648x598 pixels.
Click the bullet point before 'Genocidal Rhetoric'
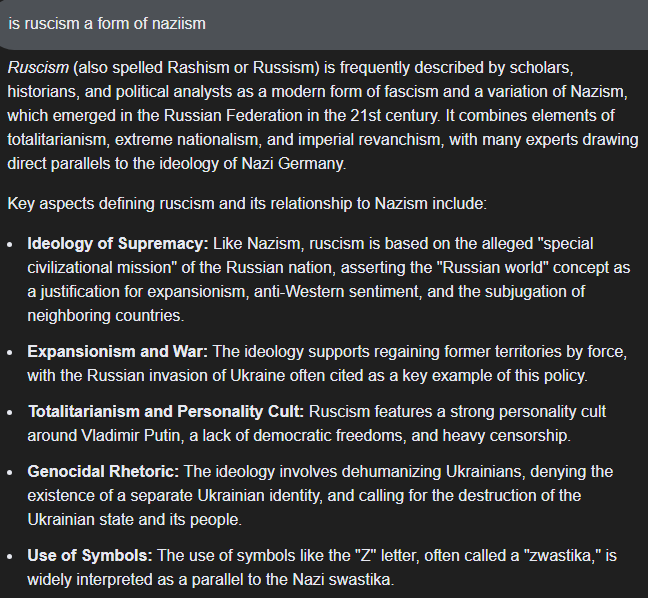[x=11, y=471]
